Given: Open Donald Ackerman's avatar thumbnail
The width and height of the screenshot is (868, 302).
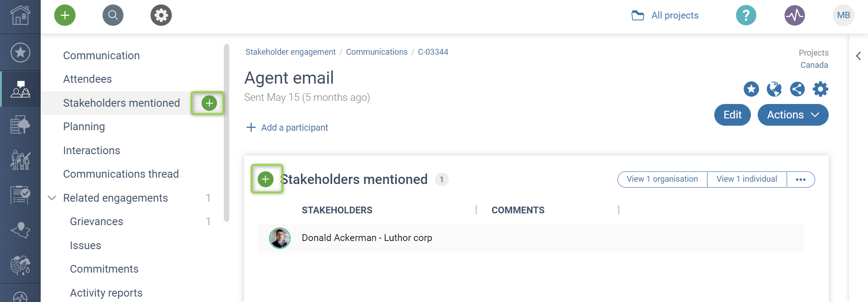Looking at the screenshot, I should (x=280, y=238).
